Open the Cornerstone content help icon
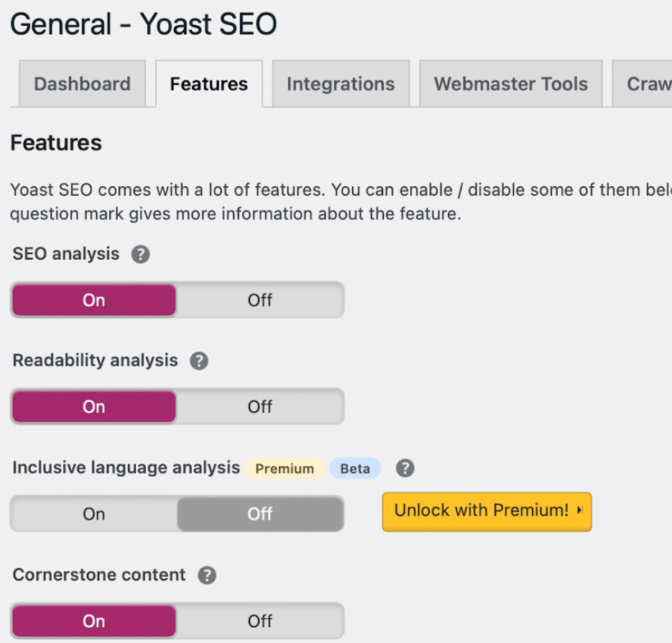Image resolution: width=672 pixels, height=643 pixels. click(x=208, y=575)
